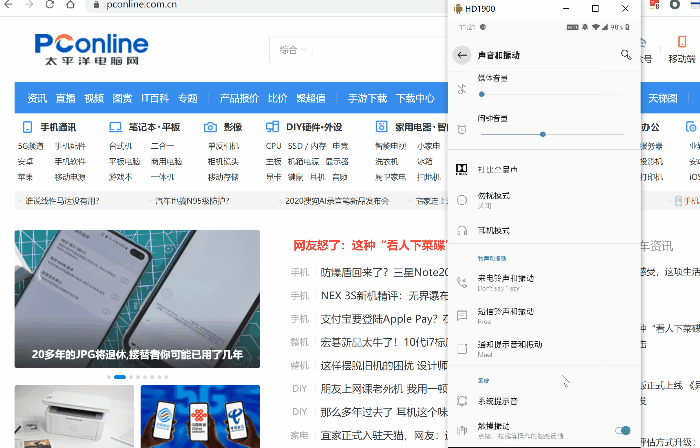Open the IT百科 nav tab

[x=155, y=98]
